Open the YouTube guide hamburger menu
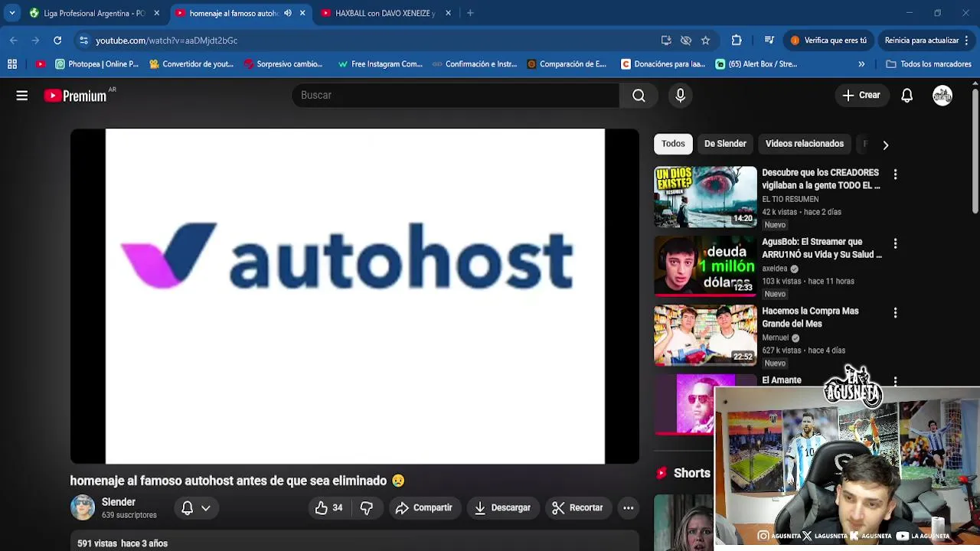The height and width of the screenshot is (551, 980). tap(22, 96)
